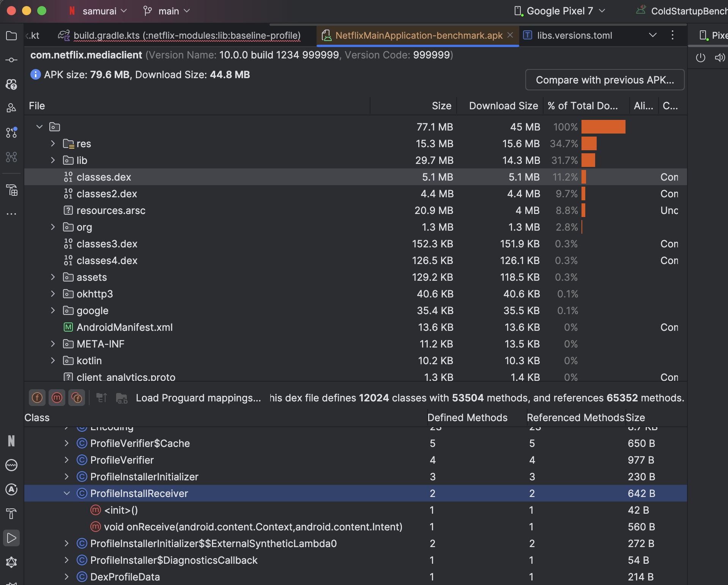
Task: Switch to the libs.versions.toml tab
Action: [574, 36]
